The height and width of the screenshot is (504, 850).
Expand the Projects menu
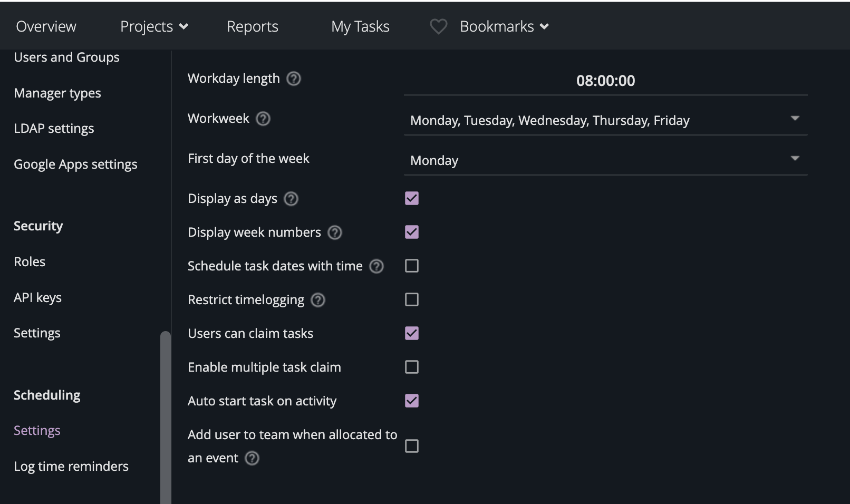pos(154,26)
